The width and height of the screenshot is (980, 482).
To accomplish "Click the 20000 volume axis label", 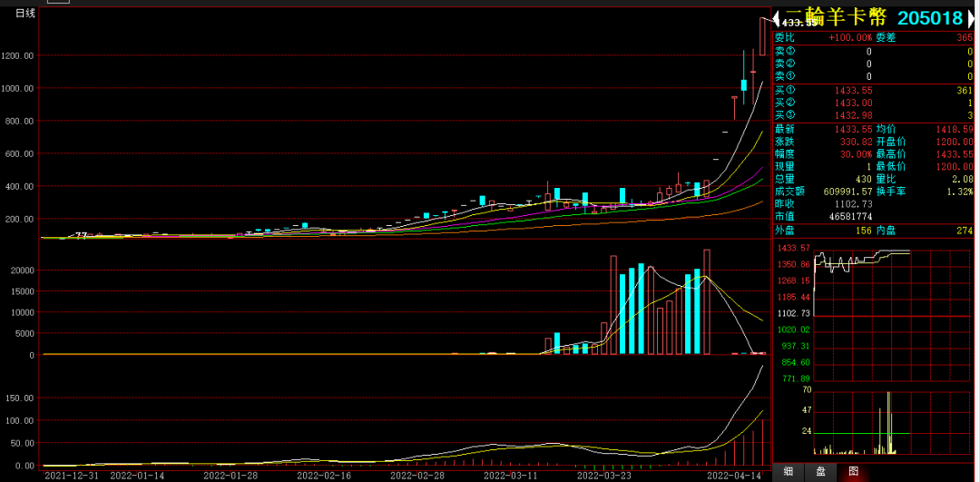I will [x=21, y=271].
